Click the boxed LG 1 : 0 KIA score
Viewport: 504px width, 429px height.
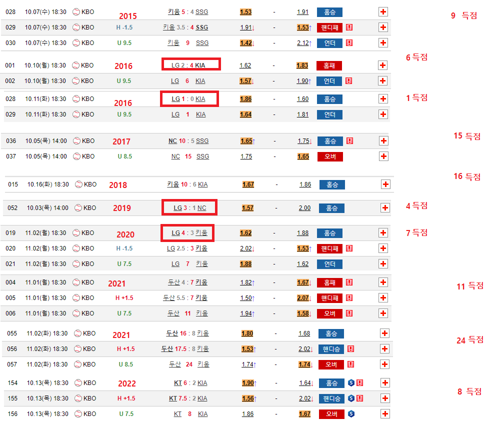[x=189, y=99]
